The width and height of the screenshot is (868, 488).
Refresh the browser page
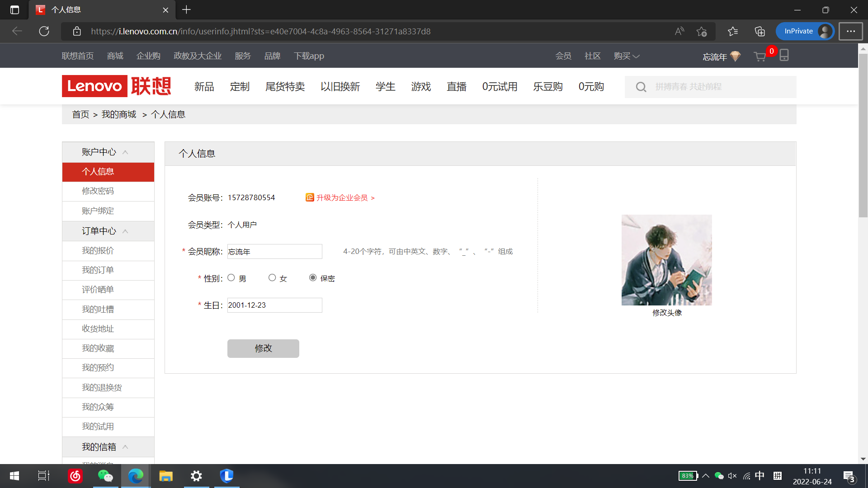(44, 31)
